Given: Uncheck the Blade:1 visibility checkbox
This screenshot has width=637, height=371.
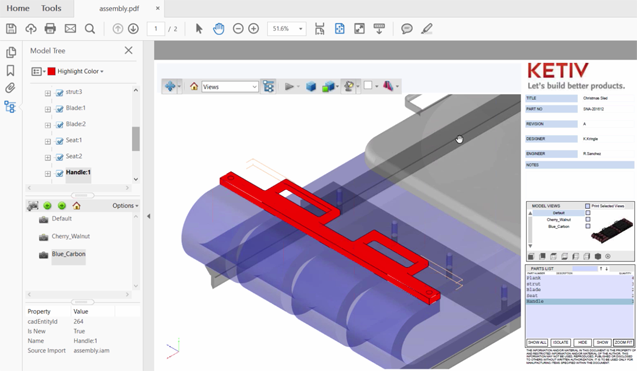Looking at the screenshot, I should [x=59, y=109].
